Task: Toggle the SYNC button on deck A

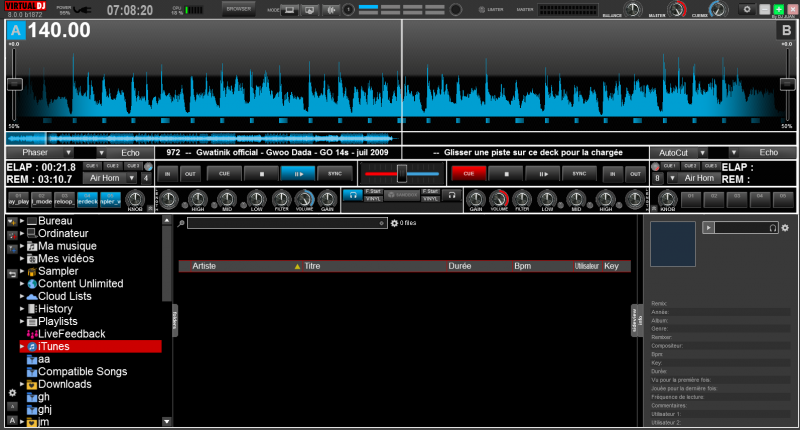Action: (332, 173)
